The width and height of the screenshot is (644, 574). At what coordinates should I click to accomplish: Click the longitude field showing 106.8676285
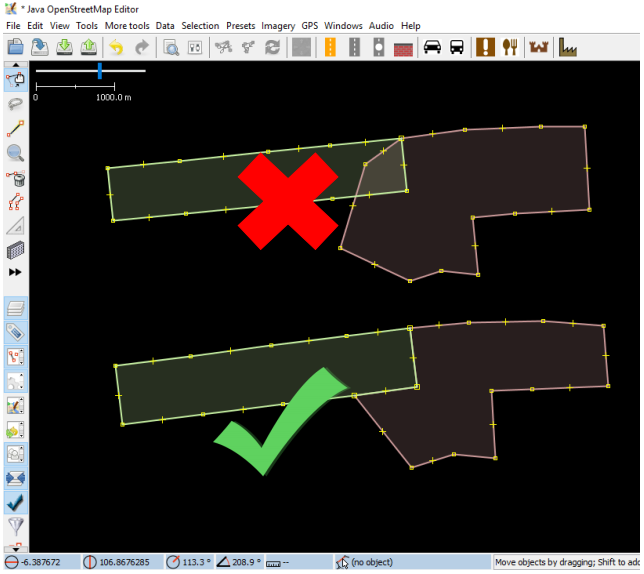pyautogui.click(x=126, y=563)
